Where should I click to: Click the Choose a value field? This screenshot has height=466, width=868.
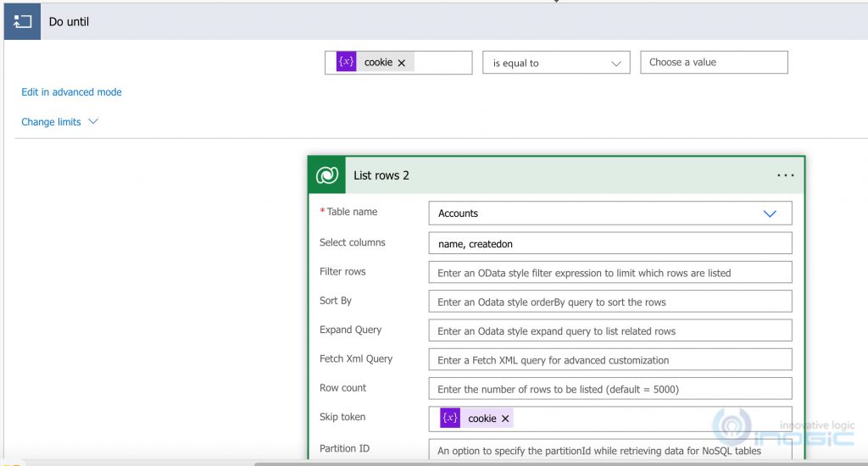(713, 63)
